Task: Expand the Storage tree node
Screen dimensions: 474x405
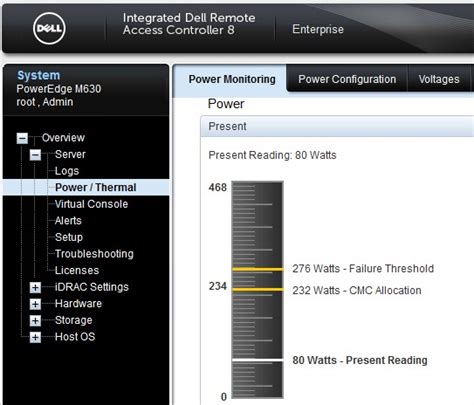Action: coord(35,321)
